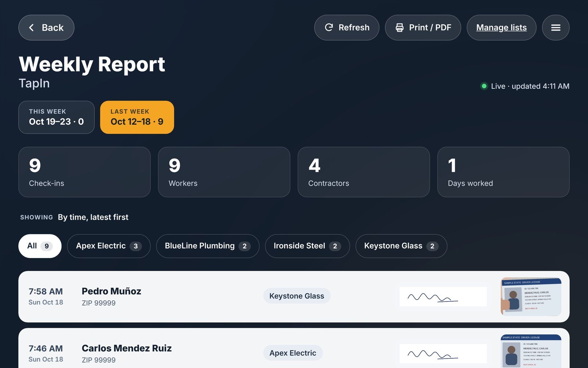This screenshot has width=588, height=368.
Task: Open Carlos Mendez Ruiz's ID photo thumbnail
Action: point(531,351)
